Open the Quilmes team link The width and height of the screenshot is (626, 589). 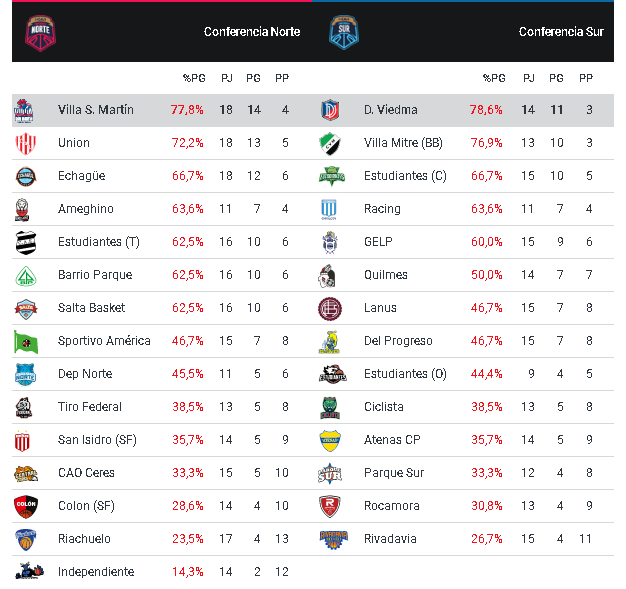coord(385,275)
